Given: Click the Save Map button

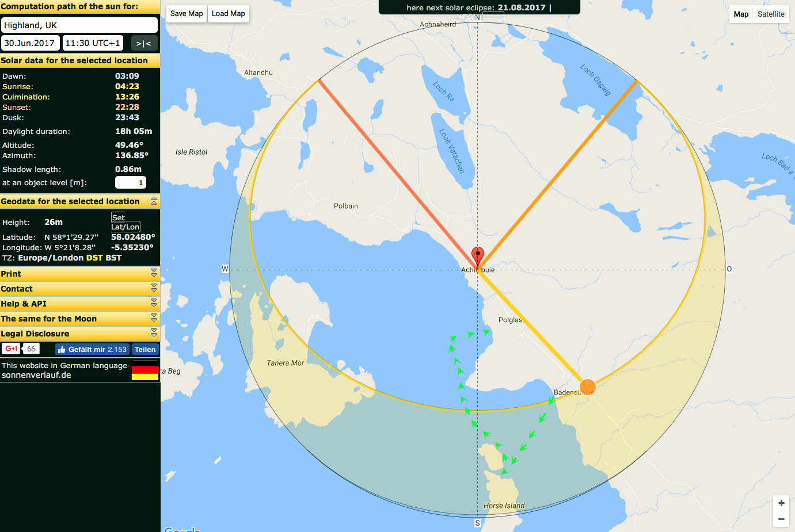Looking at the screenshot, I should [x=187, y=14].
